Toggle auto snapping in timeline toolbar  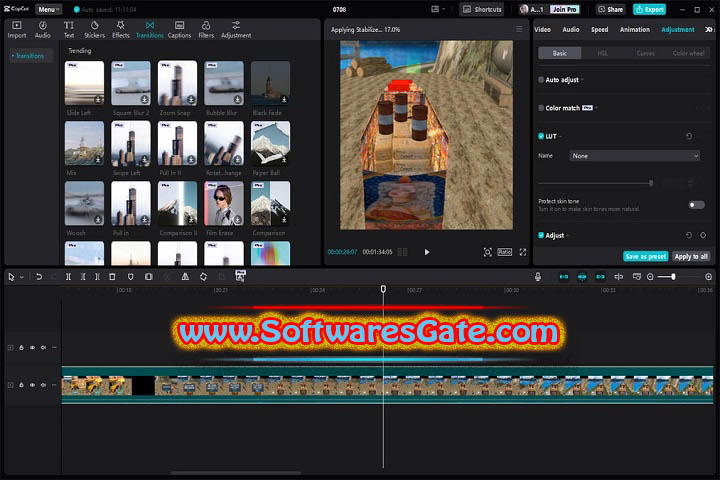tap(582, 277)
